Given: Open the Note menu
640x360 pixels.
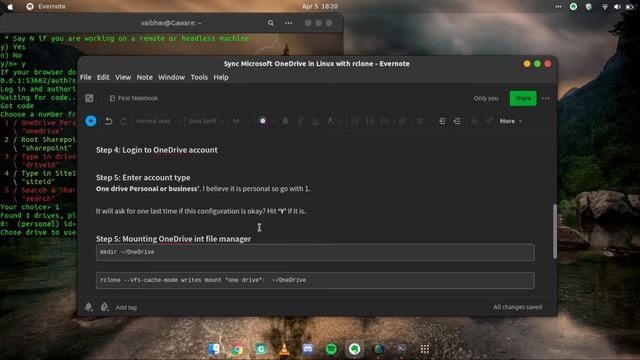Looking at the screenshot, I should [x=144, y=77].
